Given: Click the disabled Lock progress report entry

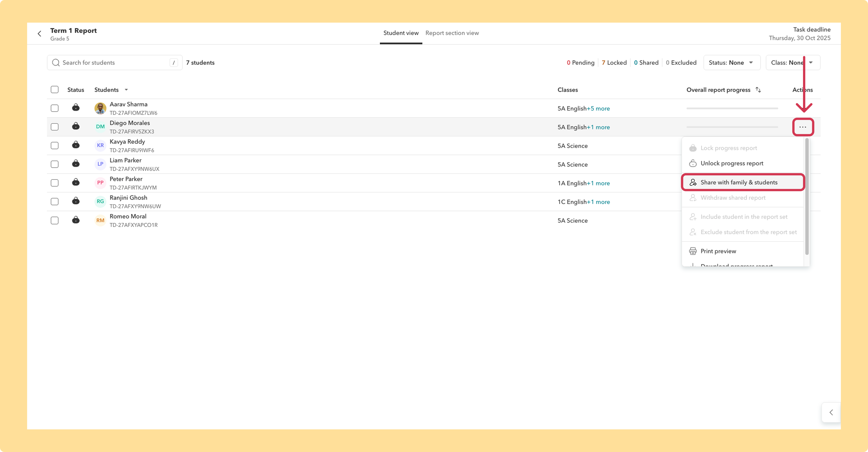Looking at the screenshot, I should [743, 148].
